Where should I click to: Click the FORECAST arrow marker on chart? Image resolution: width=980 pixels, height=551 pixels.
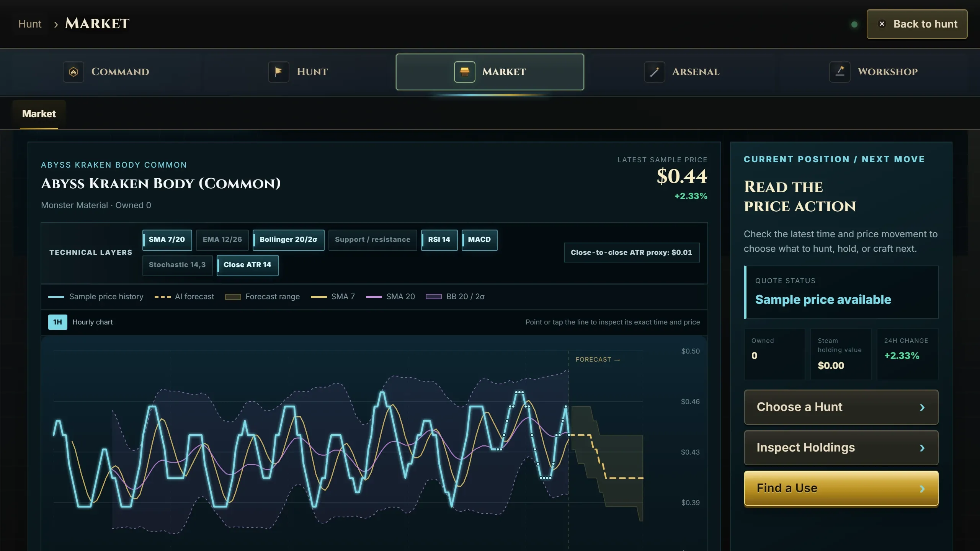click(598, 360)
